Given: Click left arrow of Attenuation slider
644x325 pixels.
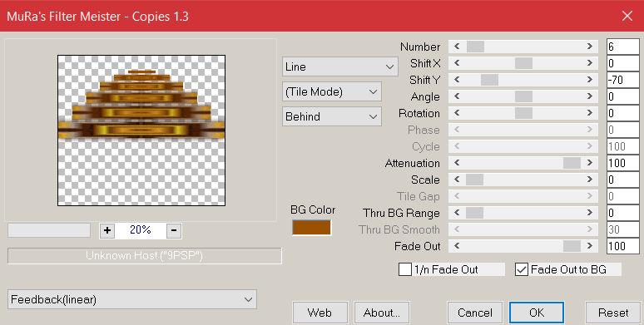Looking at the screenshot, I should (x=457, y=163).
